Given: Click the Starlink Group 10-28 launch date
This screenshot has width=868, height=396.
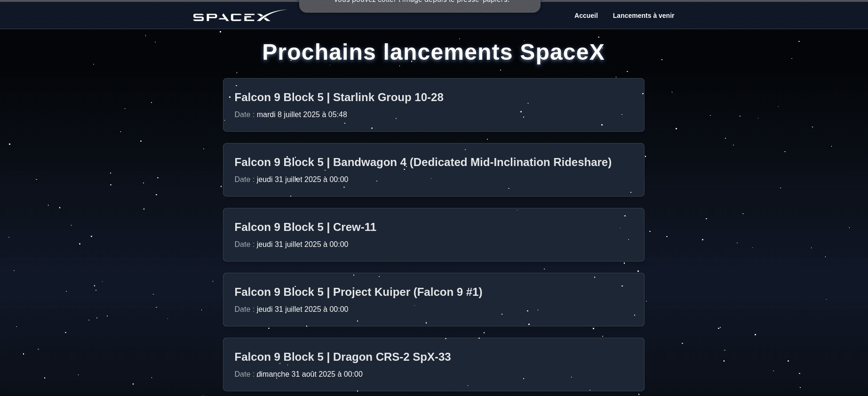Looking at the screenshot, I should pos(291,114).
